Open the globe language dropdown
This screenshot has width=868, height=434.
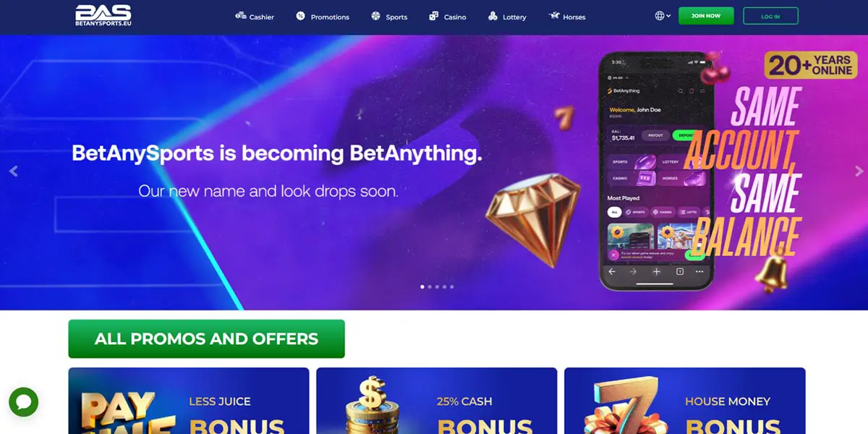click(663, 16)
